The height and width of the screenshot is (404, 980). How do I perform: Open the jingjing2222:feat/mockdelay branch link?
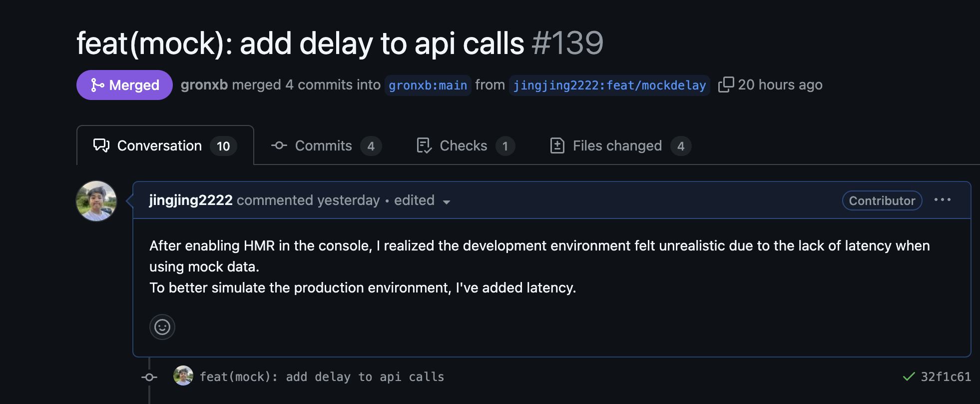(609, 85)
